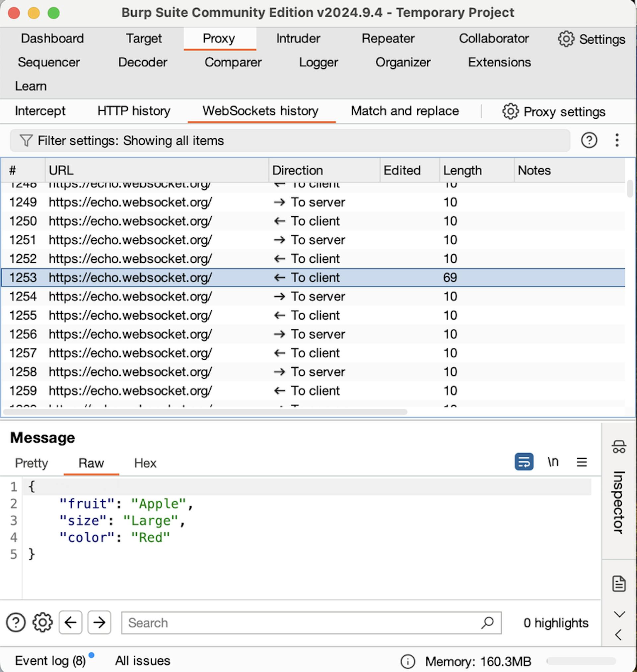This screenshot has width=637, height=672.
Task: Open the Sequencer tab
Action: [x=49, y=62]
